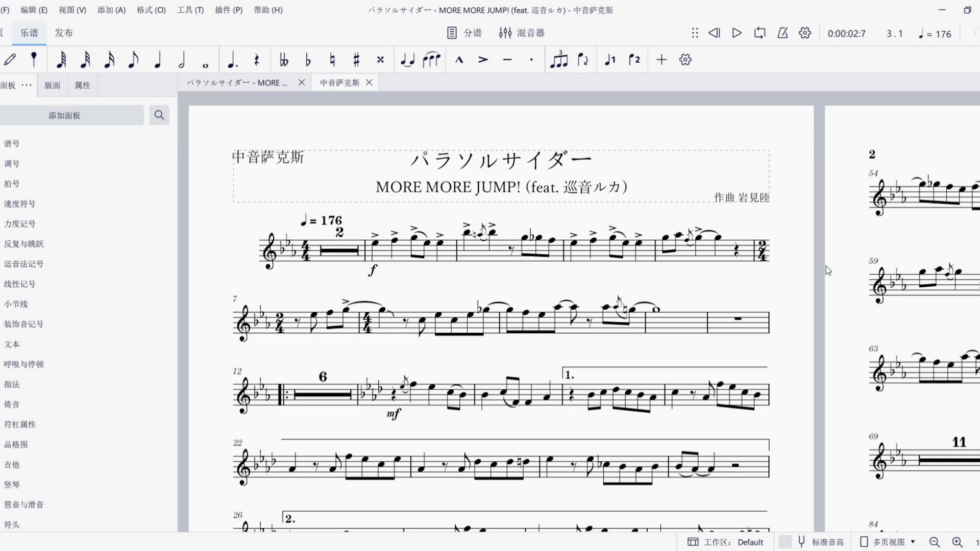Switch to the 属性 panel tab

pyautogui.click(x=82, y=85)
